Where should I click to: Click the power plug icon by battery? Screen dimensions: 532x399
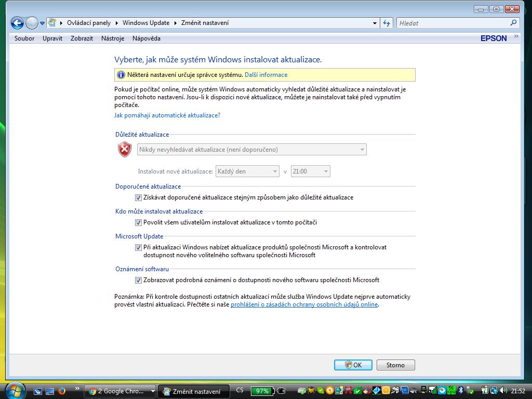click(x=281, y=391)
